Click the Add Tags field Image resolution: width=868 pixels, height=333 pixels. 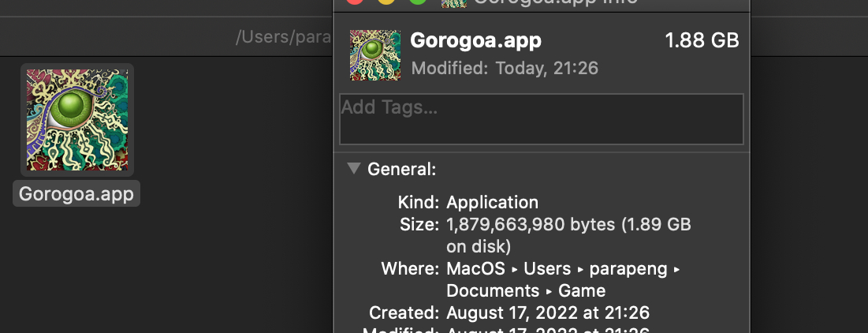[x=541, y=119]
